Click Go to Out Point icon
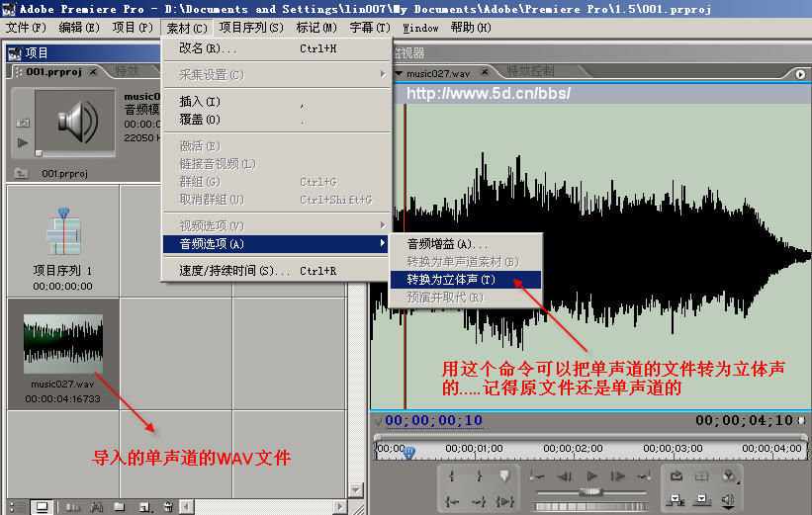Screen dimensions: 812x515 pos(479,500)
